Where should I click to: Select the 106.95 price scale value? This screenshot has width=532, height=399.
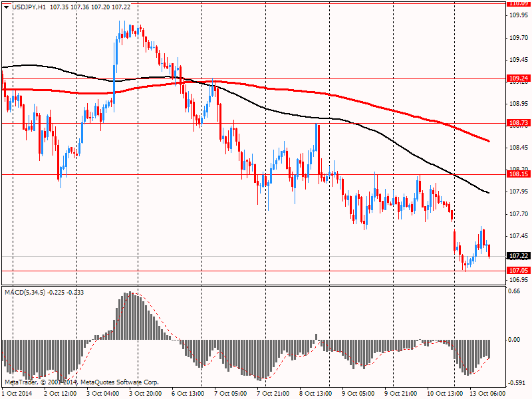(519, 280)
